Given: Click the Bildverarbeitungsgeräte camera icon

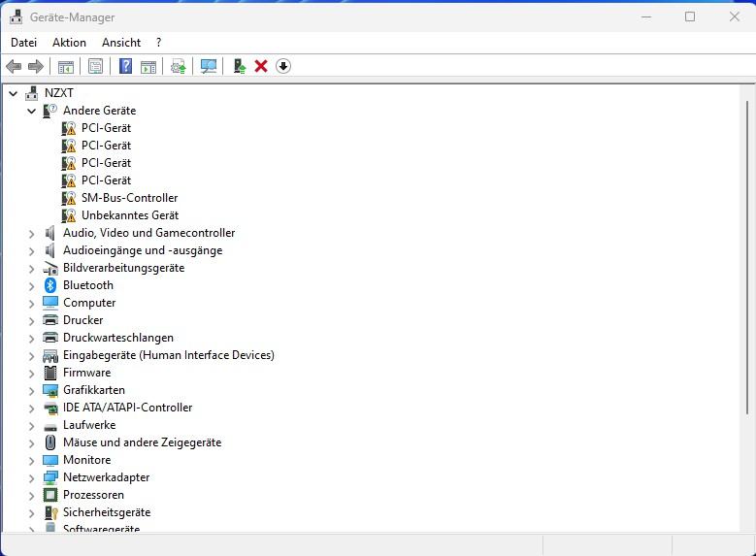Looking at the screenshot, I should 50,268.
